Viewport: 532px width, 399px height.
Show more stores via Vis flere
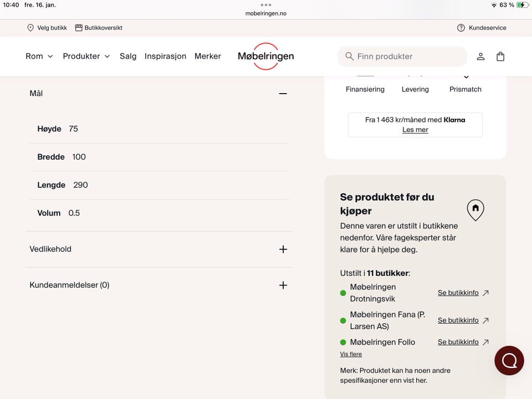[351, 354]
